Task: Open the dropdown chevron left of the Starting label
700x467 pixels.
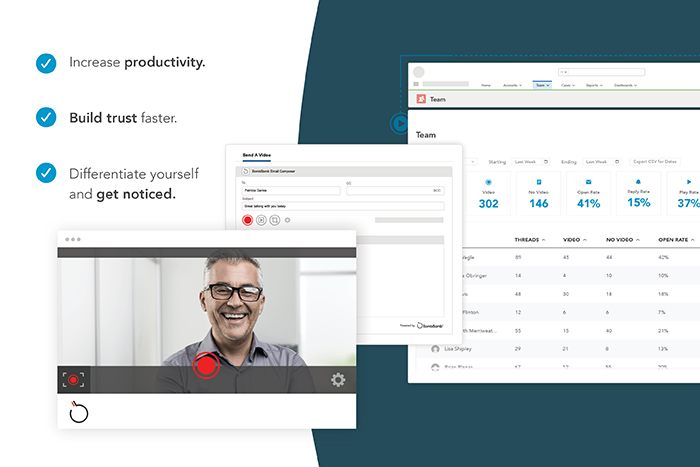Action: [x=473, y=162]
